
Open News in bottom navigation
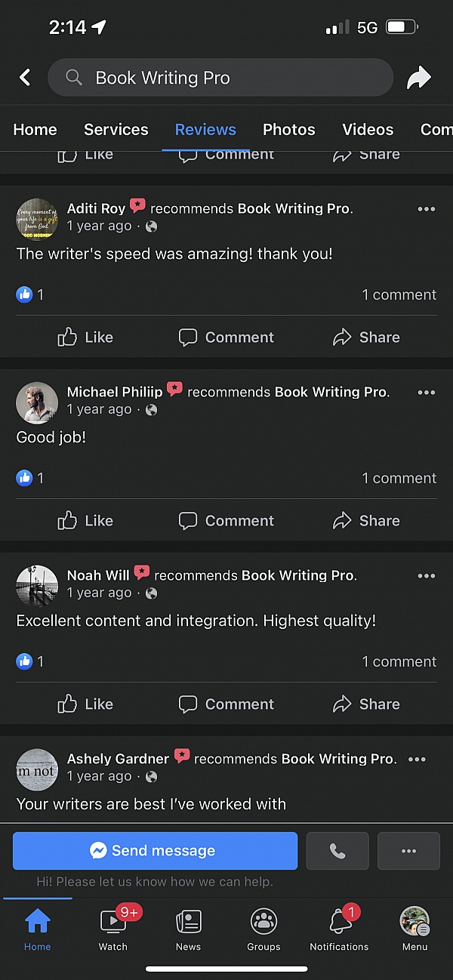(x=188, y=929)
